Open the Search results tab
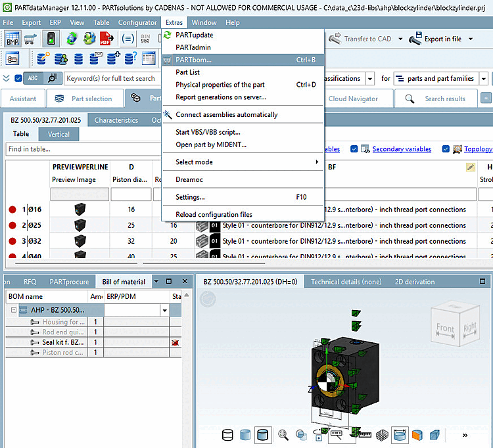The height and width of the screenshot is (448, 493). point(436,99)
